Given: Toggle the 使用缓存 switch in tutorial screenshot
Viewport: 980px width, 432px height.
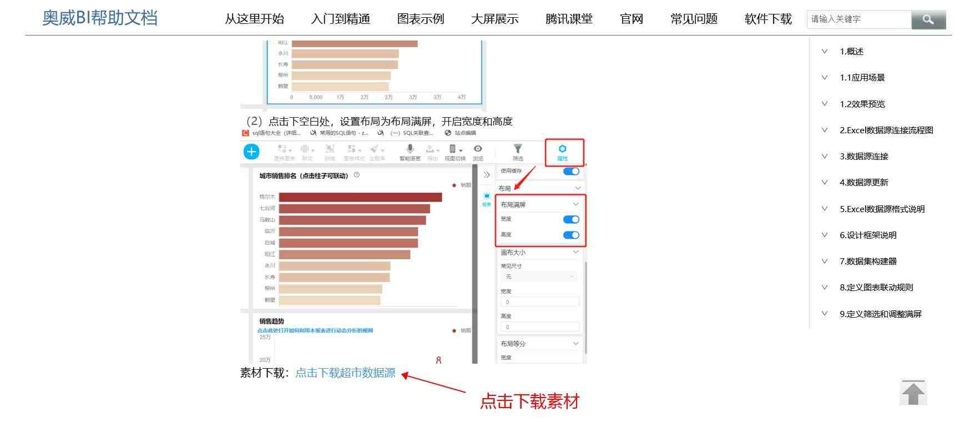Looking at the screenshot, I should (571, 171).
